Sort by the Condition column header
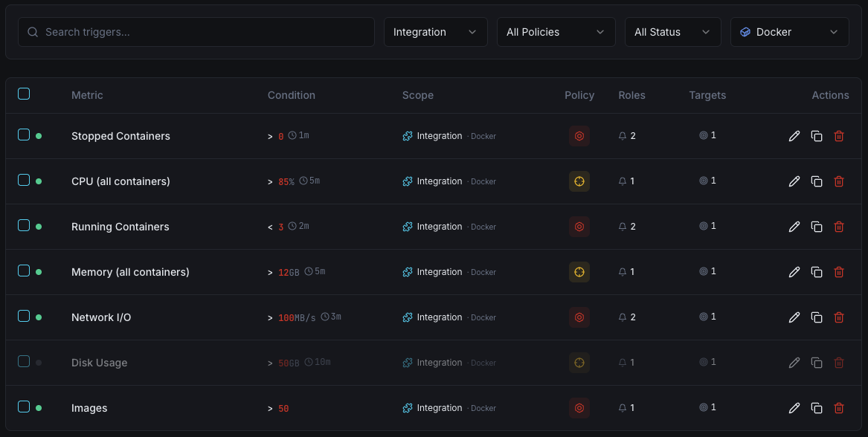Image resolution: width=868 pixels, height=437 pixels. click(291, 95)
